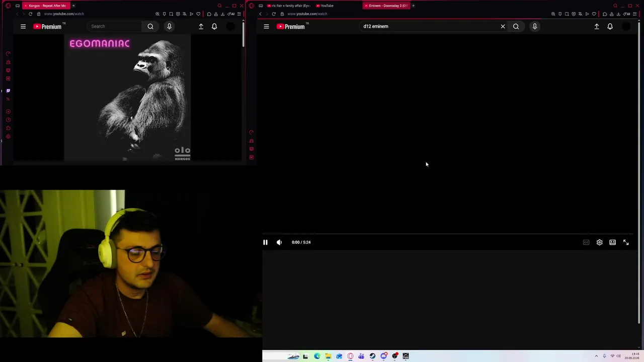Open Opera GX from the taskbar

point(350,356)
